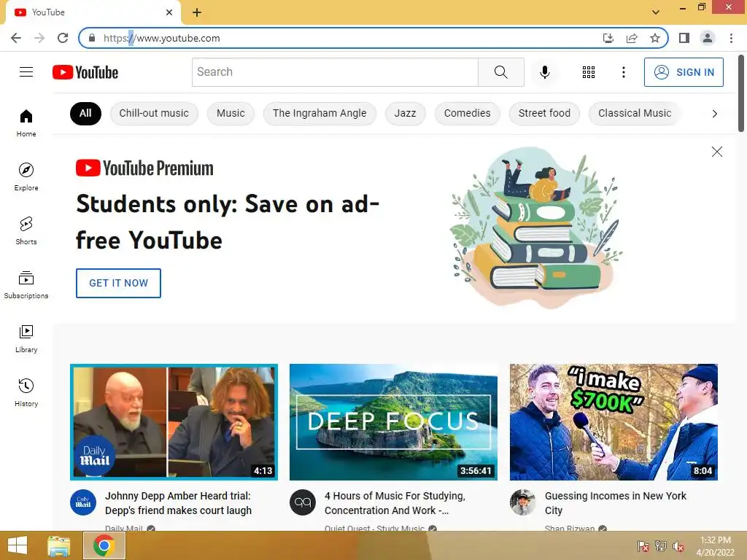Open a new browser tab
This screenshot has height=560, width=747.
click(197, 12)
